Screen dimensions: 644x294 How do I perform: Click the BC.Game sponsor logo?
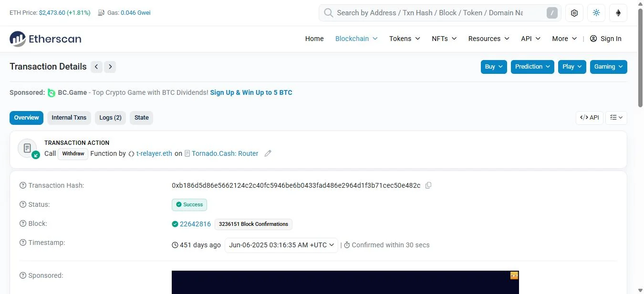(52, 92)
